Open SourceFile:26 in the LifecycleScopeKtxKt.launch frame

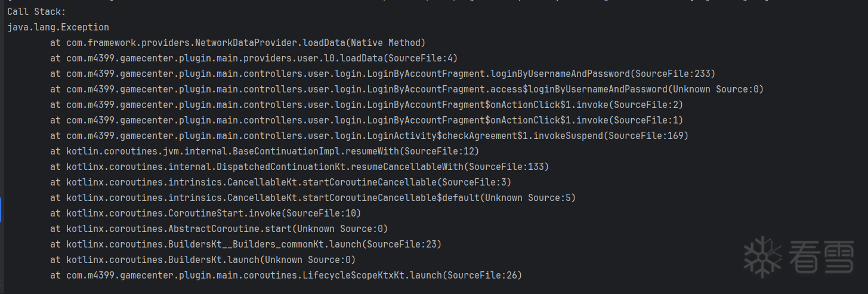click(485, 276)
